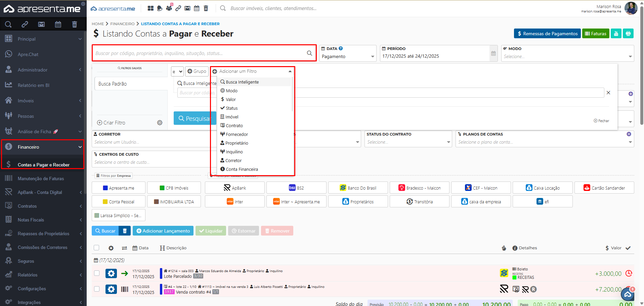Click the mail icon in left sidebar
Screen dimensions: 644x306
coord(41,24)
